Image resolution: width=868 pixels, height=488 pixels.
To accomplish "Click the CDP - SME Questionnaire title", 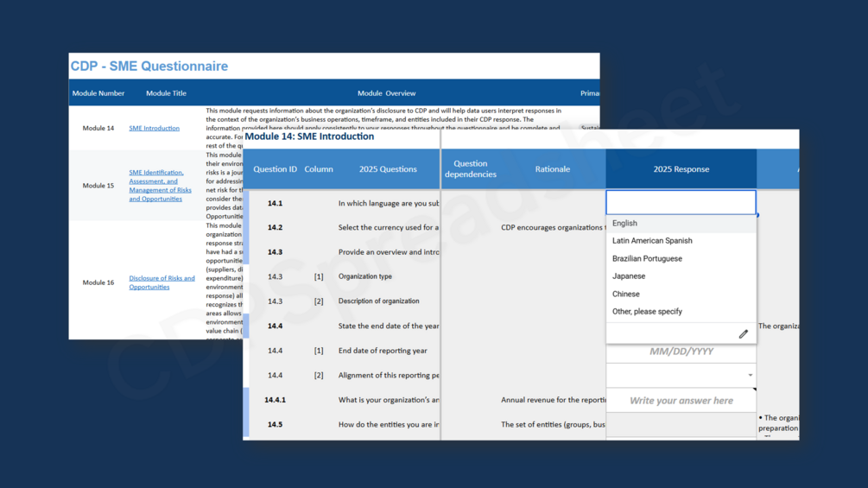I will coord(149,66).
